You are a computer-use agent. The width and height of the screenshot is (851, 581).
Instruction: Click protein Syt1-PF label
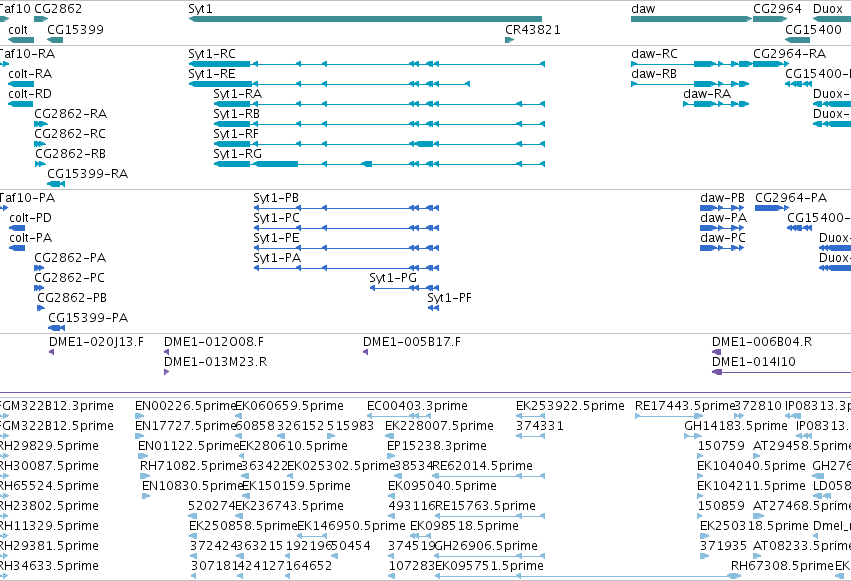(x=449, y=298)
